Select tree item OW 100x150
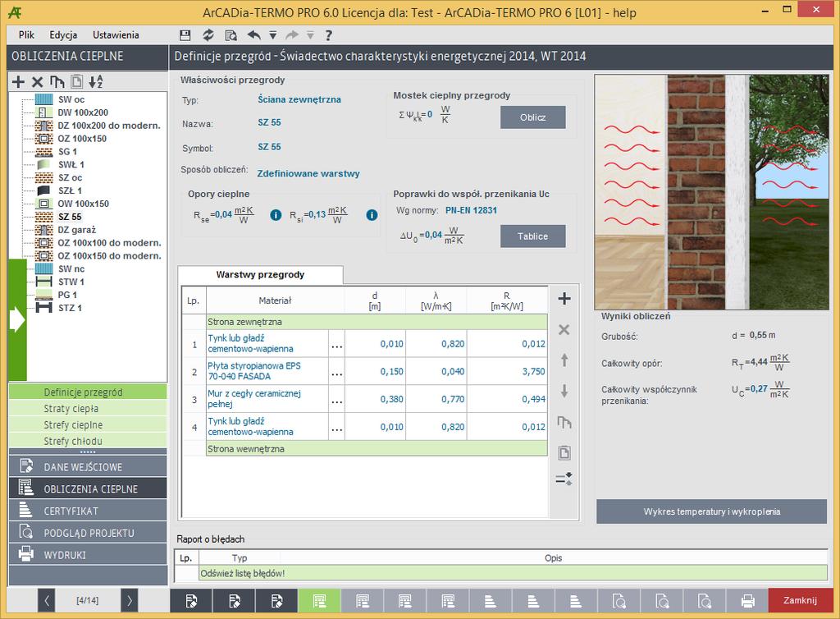Screen dimensions: 840x619 [x=83, y=204]
